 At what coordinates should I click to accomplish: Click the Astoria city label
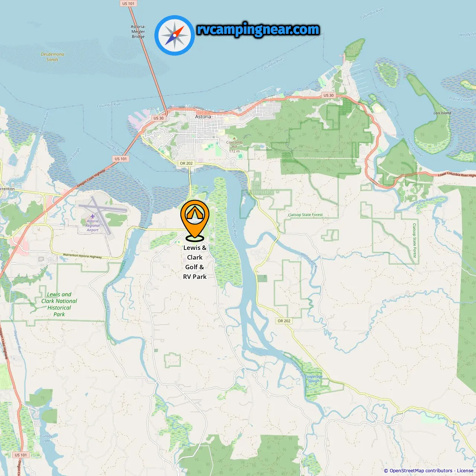tap(203, 116)
